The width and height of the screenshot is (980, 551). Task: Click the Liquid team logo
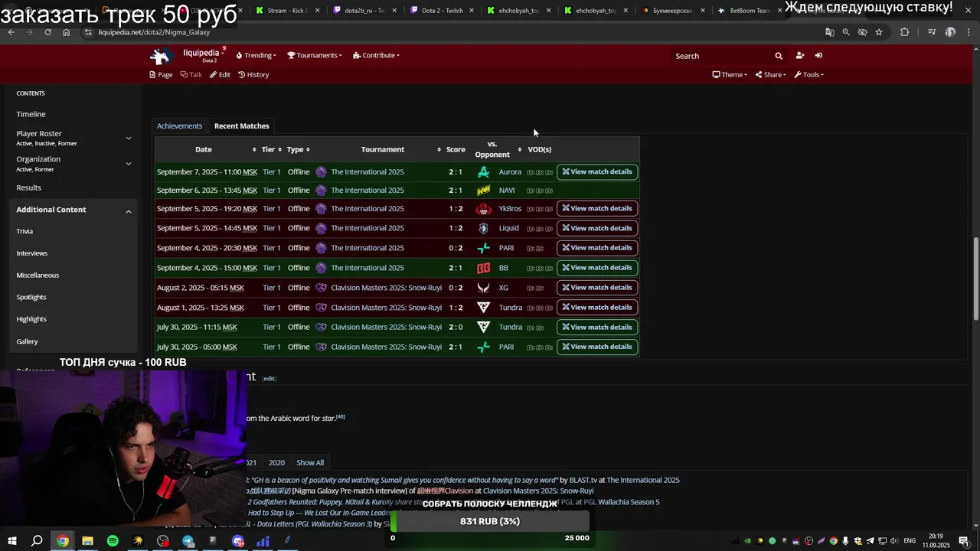[x=483, y=228]
